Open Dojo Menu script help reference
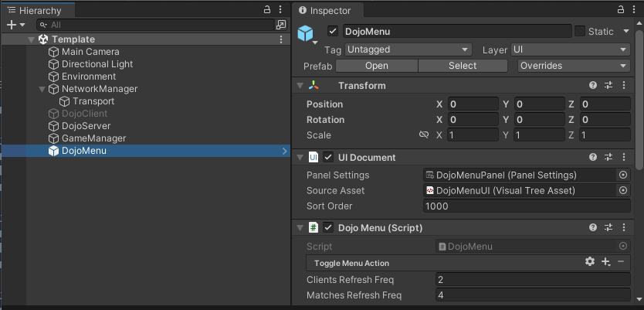Image resolution: width=644 pixels, height=310 pixels. point(593,227)
